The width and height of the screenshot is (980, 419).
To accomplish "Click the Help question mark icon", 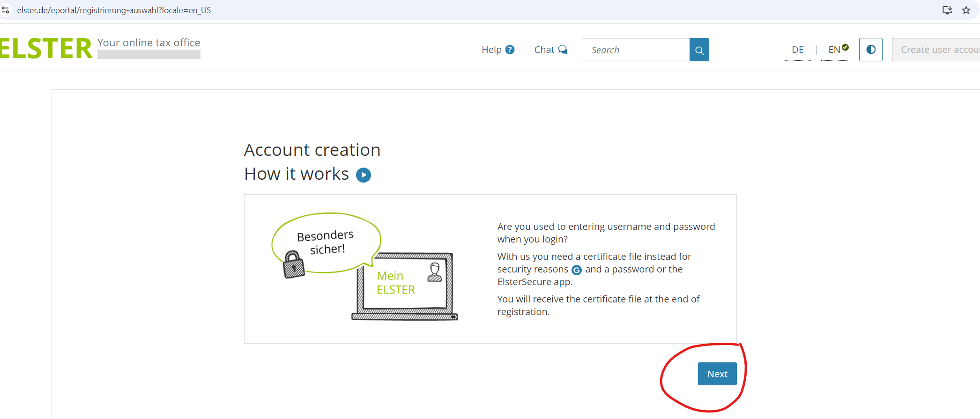I will (x=510, y=50).
